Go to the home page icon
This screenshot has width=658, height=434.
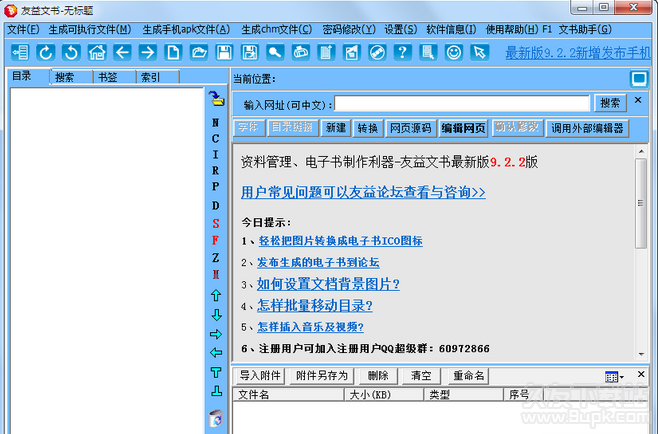click(97, 52)
